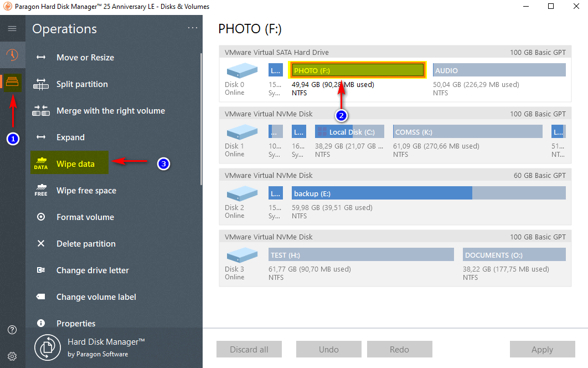Image resolution: width=588 pixels, height=368 pixels.
Task: Open the hamburger menu in sidebar
Action: 12,29
